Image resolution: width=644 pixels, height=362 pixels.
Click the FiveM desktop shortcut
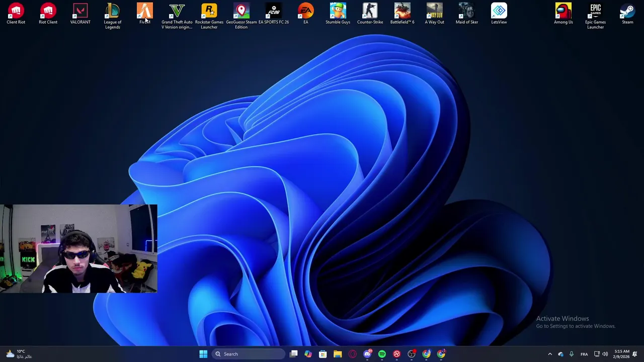point(145,14)
